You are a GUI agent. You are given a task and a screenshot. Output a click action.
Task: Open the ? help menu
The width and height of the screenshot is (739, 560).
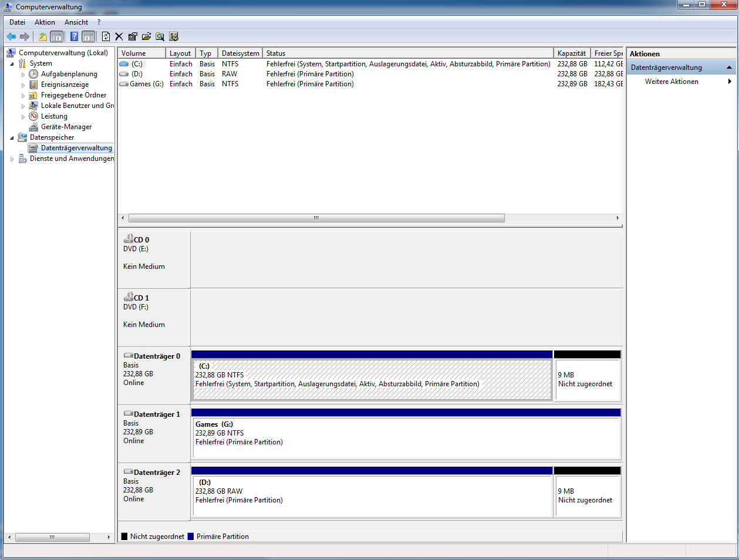[x=99, y=22]
